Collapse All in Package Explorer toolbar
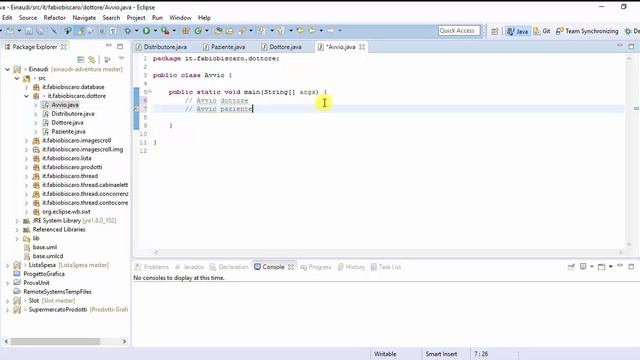Screen dimensions: 640x360 coord(81,60)
